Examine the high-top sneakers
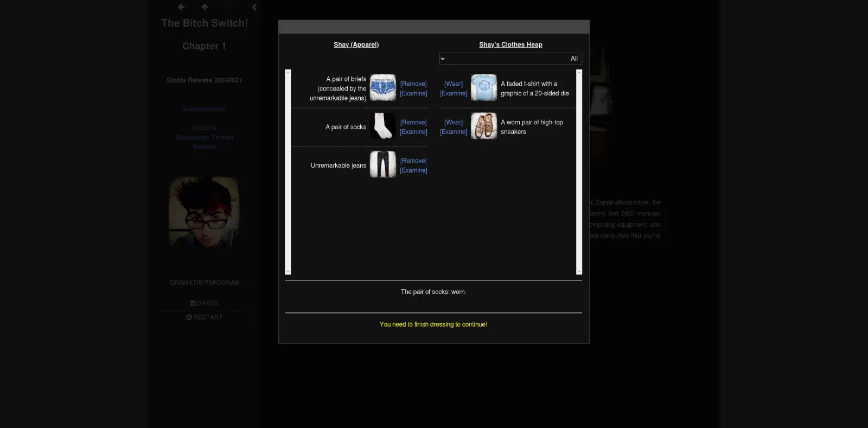 point(454,132)
